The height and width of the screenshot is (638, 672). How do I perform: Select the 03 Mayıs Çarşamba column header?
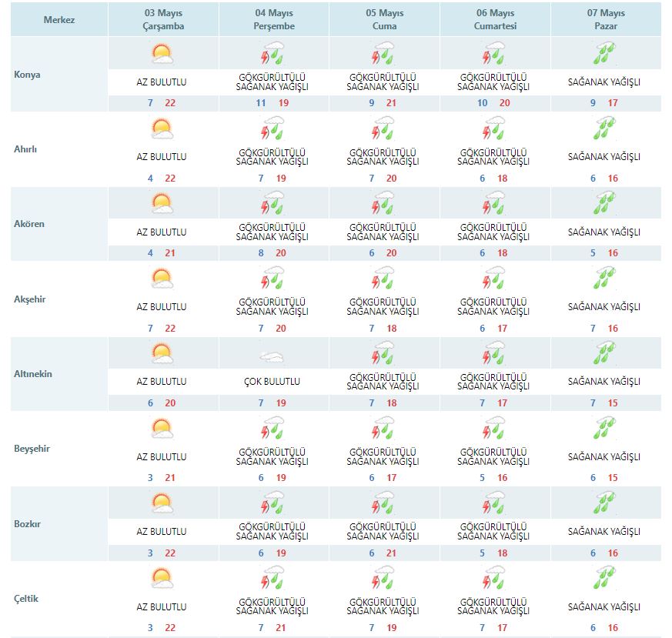tap(162, 20)
